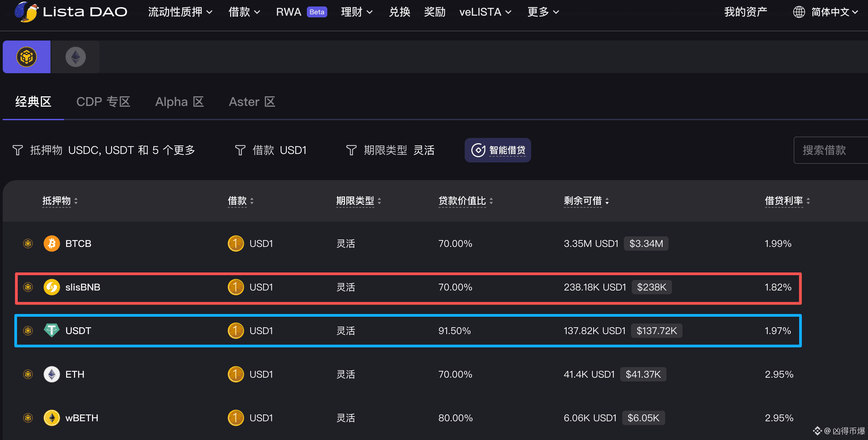The width and height of the screenshot is (868, 440).
Task: Open 我的资产 my assets page
Action: pos(745,12)
